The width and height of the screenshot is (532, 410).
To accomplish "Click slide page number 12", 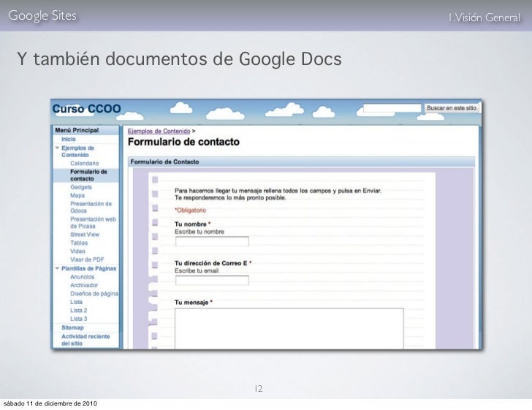I will tap(259, 389).
